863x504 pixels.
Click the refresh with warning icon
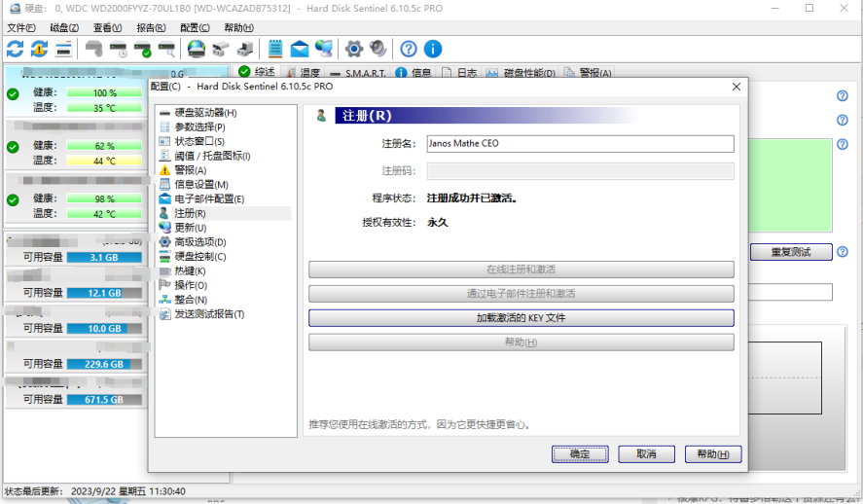point(39,49)
